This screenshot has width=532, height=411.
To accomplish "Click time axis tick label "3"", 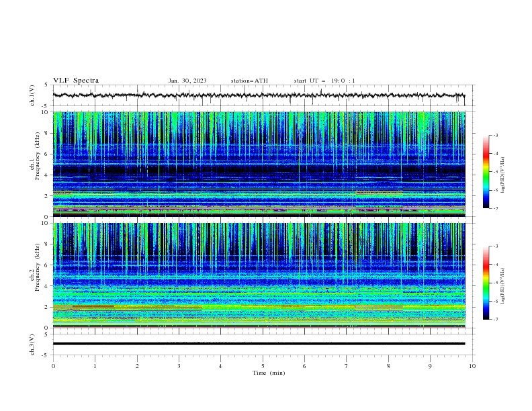I will coord(179,366).
